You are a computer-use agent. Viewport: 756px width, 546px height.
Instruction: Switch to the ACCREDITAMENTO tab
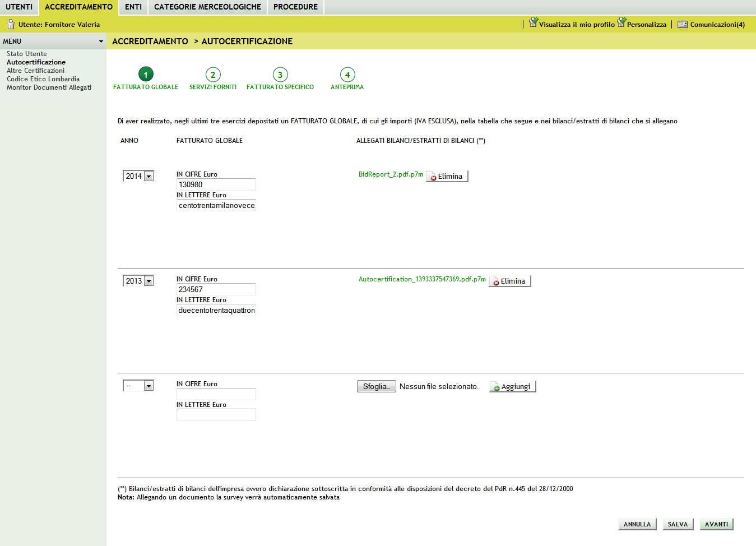(x=78, y=7)
